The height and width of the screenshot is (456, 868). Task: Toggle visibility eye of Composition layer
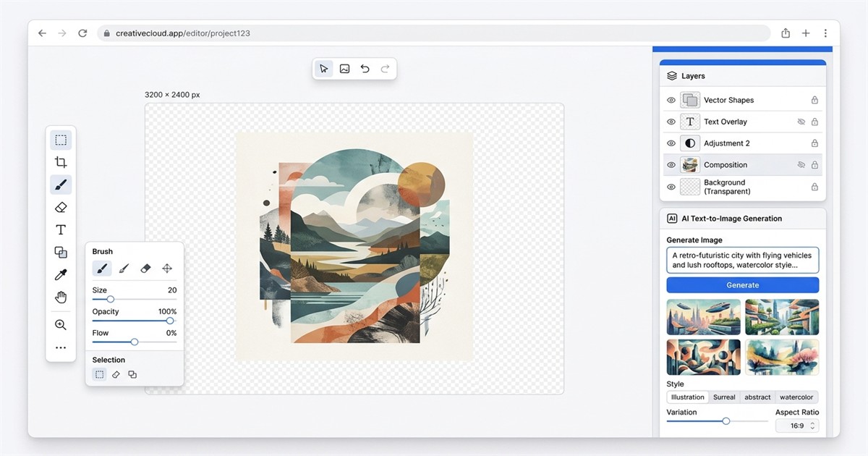[671, 165]
